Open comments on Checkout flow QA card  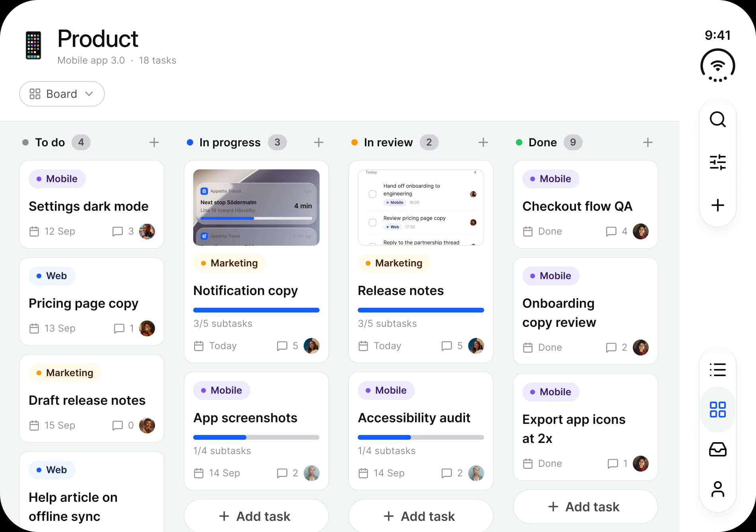[x=616, y=231]
